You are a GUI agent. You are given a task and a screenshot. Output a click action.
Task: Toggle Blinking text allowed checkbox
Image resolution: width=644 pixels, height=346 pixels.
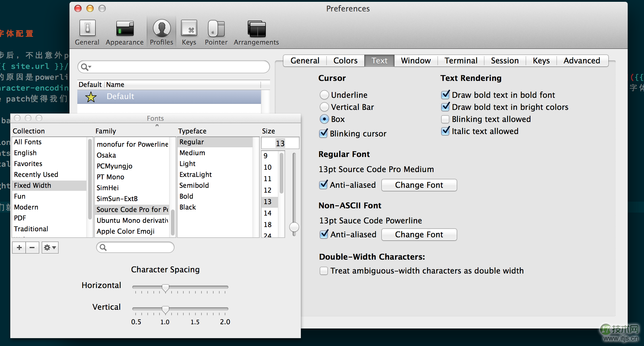pyautogui.click(x=447, y=119)
